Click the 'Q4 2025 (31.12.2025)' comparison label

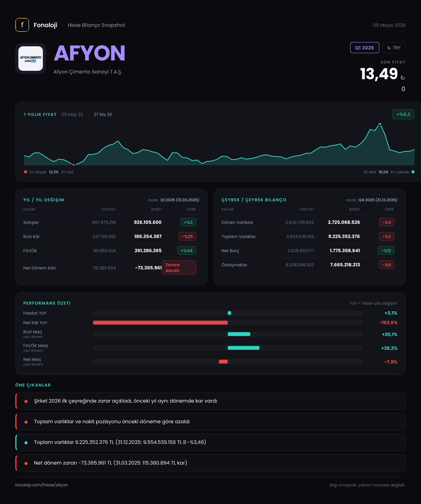point(378,200)
